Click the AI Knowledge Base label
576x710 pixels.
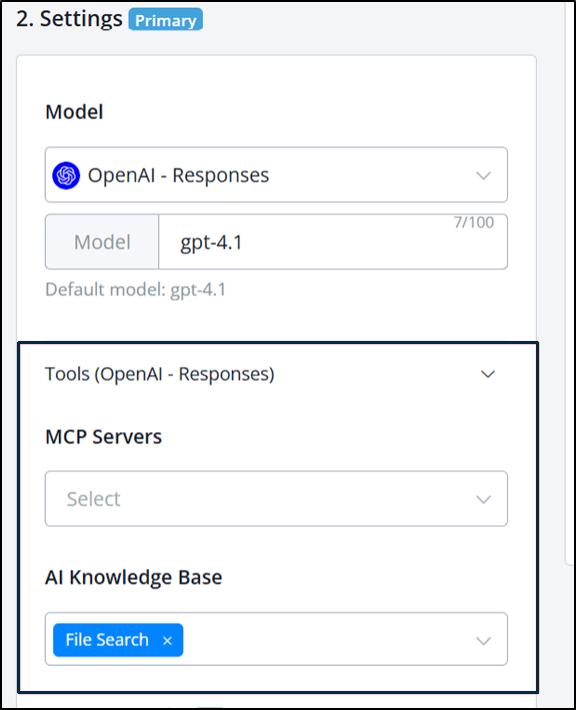134,578
